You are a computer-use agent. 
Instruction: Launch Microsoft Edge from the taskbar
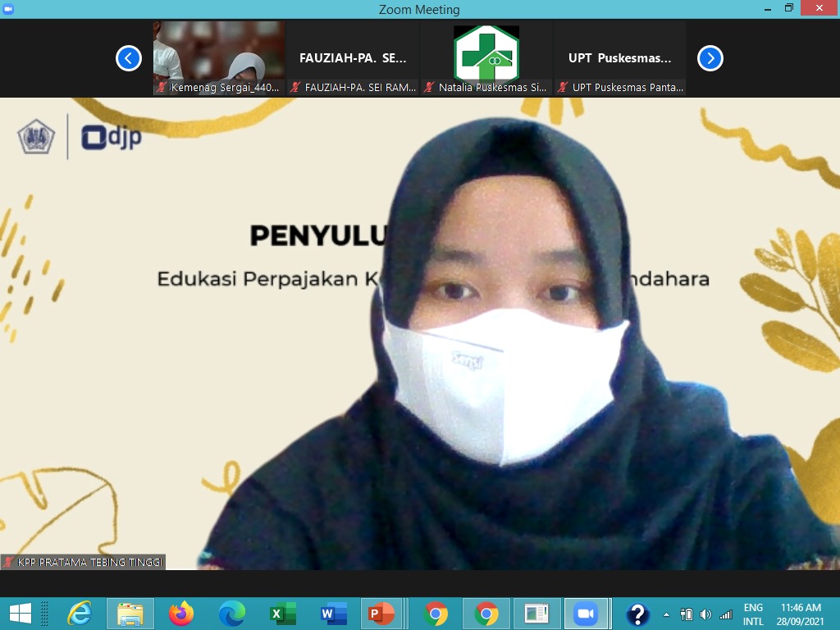click(231, 614)
